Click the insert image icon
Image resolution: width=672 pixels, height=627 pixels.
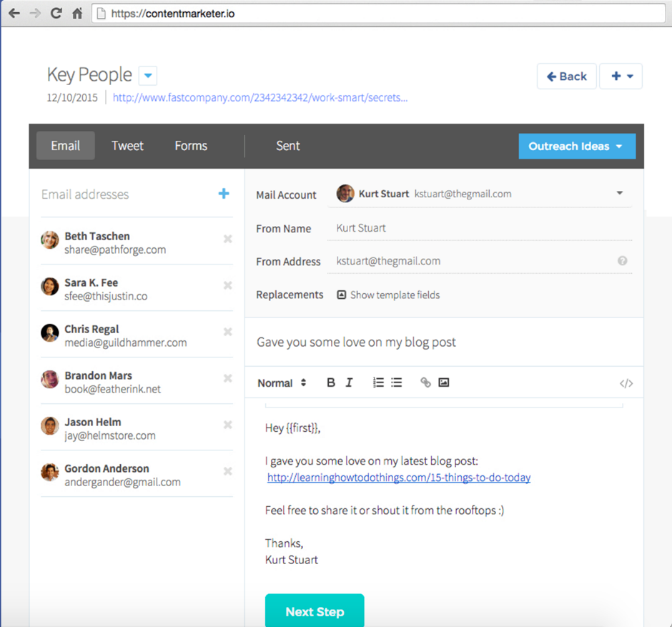(444, 382)
